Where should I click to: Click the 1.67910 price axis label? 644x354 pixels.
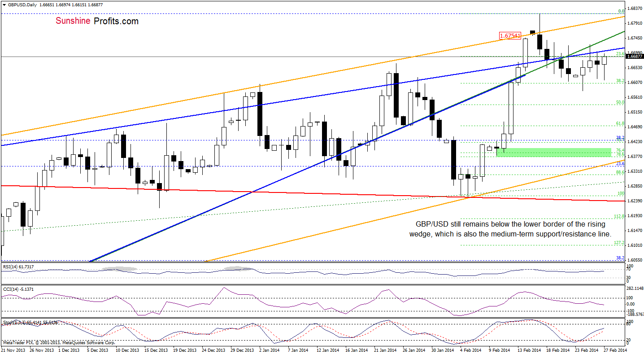(635, 23)
